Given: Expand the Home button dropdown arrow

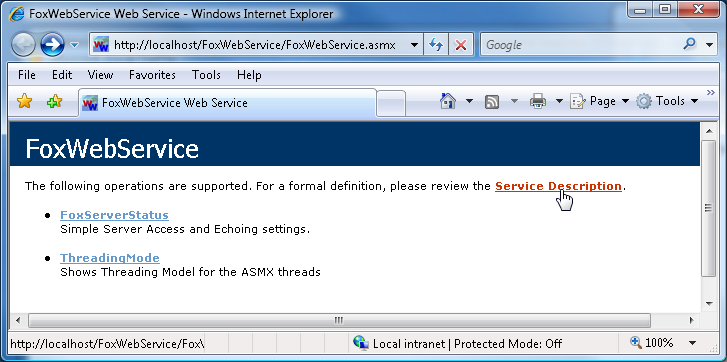Looking at the screenshot, I should click(469, 101).
